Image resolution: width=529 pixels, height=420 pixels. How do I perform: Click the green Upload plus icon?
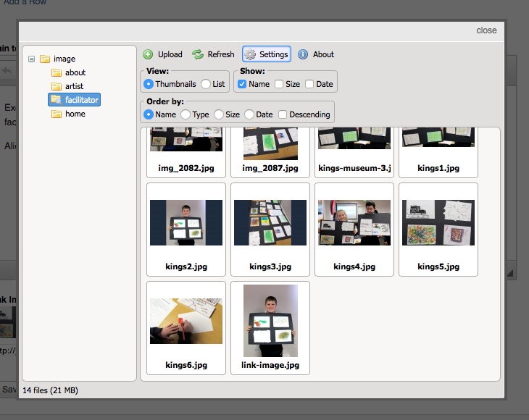(148, 54)
